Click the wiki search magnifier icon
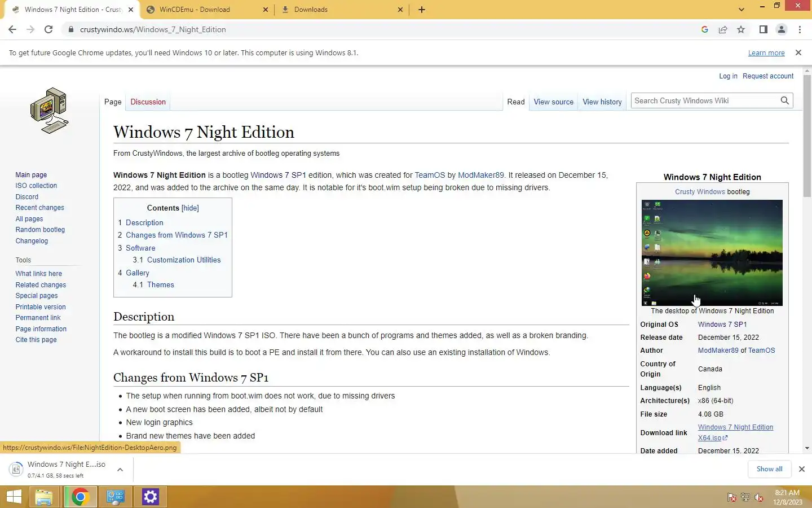812x508 pixels. point(784,100)
